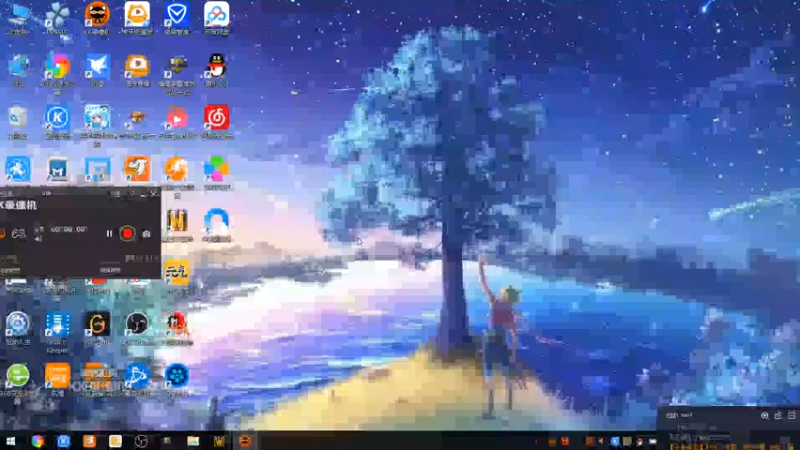
Task: Open the dark blue film reel shortcut
Action: point(177,376)
